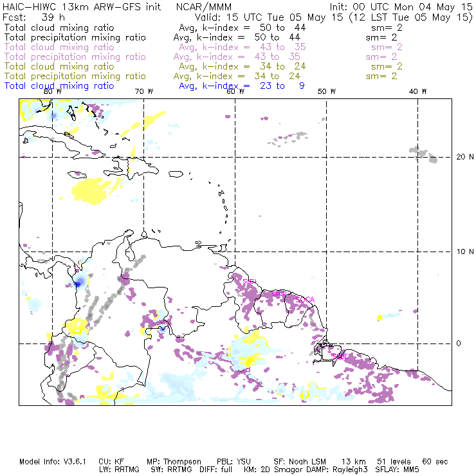Select the "DAMP: Rayleigh3" text
Screen dimensions: 476x476
point(337,470)
